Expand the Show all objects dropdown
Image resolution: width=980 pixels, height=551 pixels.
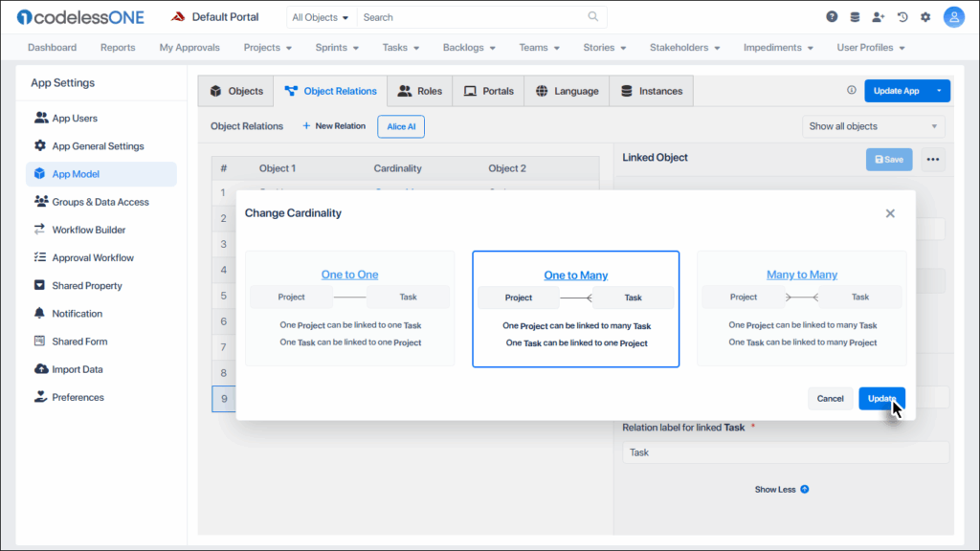pos(873,126)
